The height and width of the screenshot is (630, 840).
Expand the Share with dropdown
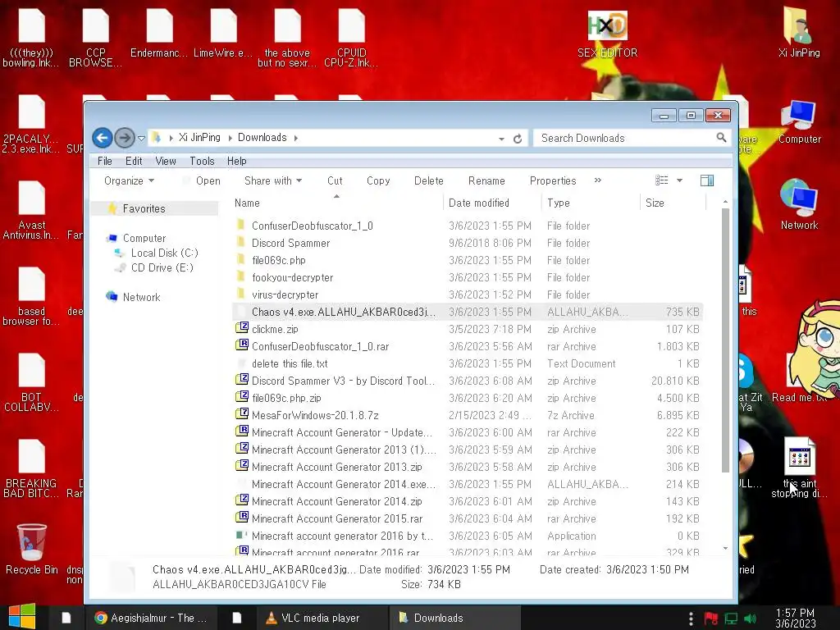coord(273,181)
